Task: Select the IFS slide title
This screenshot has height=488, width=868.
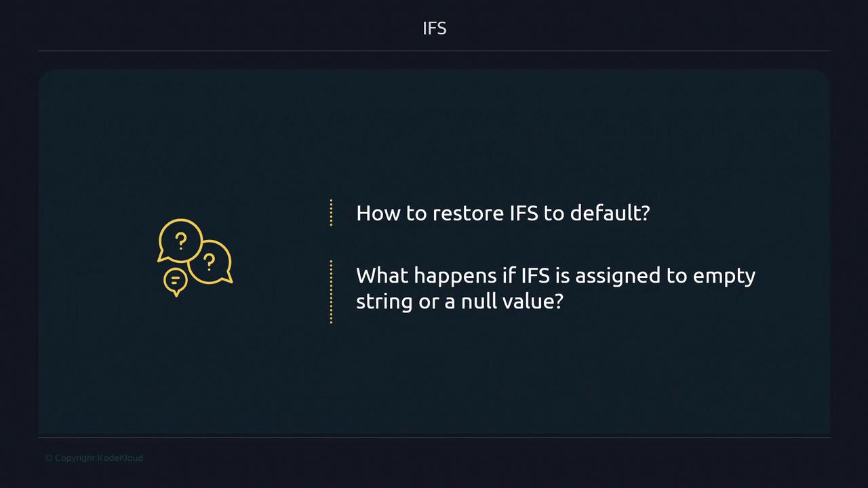Action: tap(434, 28)
